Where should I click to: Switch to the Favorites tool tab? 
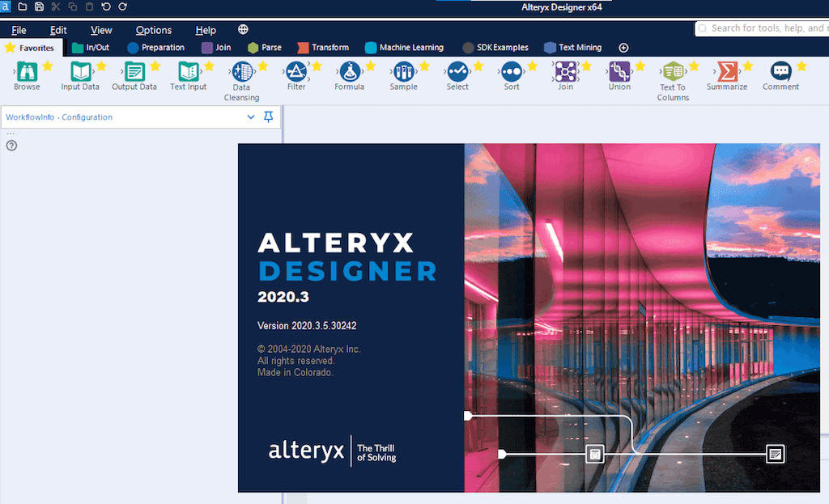coord(31,48)
